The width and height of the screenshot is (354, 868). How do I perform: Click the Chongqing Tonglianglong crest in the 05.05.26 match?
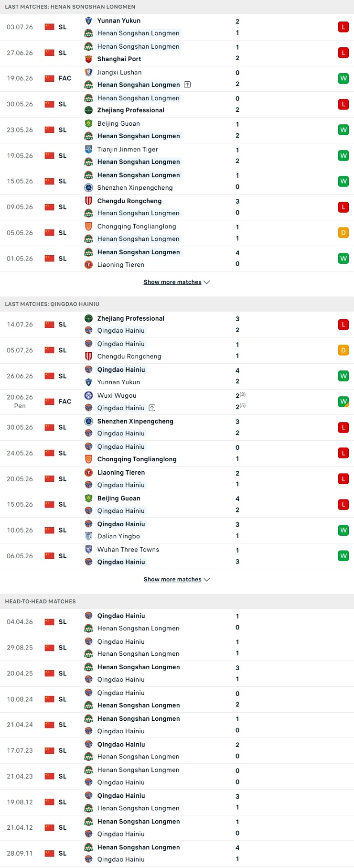point(88,227)
